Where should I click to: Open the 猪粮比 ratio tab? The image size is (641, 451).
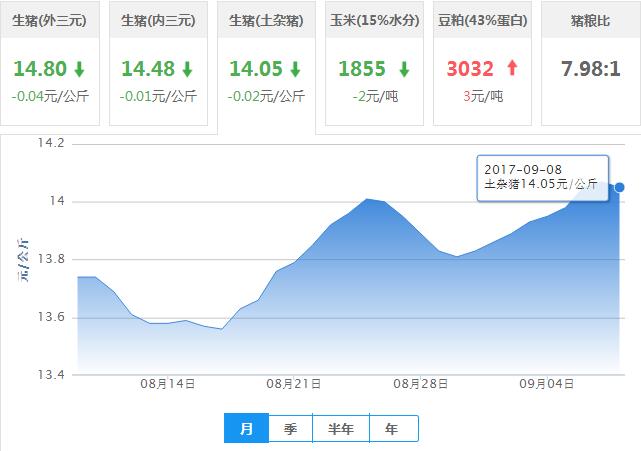coord(589,20)
